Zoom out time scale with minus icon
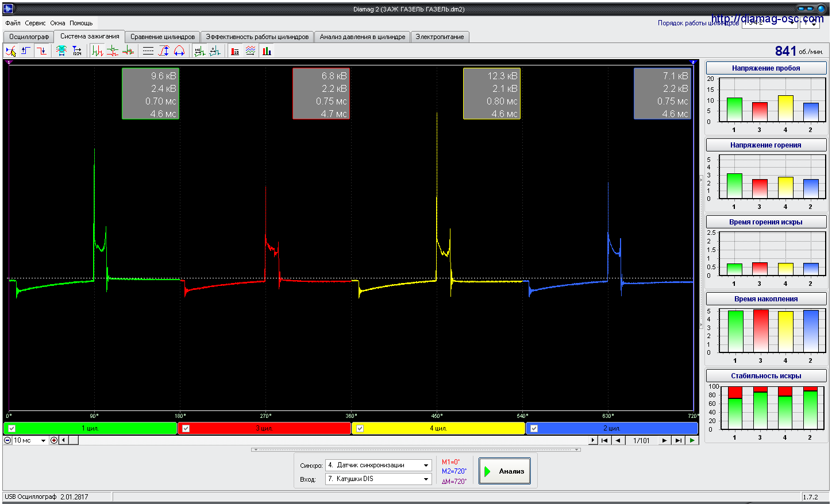The image size is (832, 504). 7,440
